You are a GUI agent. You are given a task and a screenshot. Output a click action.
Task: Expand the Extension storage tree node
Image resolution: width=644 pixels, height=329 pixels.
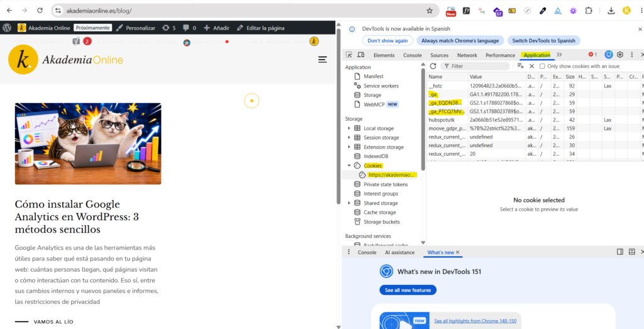349,147
